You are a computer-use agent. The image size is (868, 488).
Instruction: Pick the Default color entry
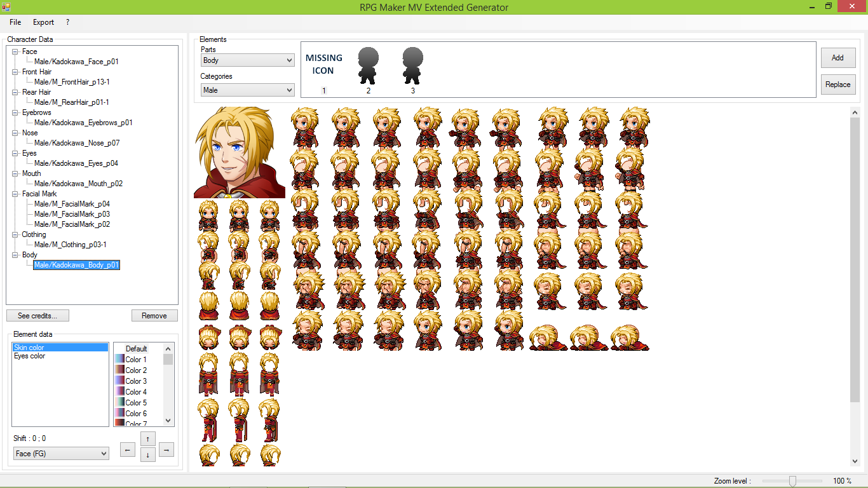click(136, 349)
